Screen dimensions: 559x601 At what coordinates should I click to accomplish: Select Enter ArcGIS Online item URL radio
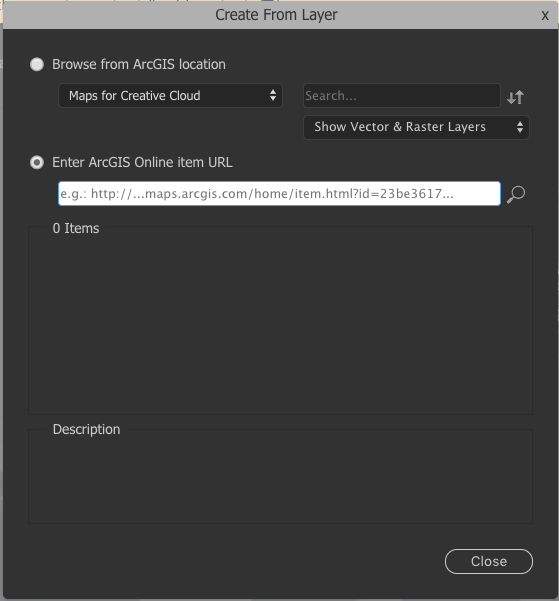click(x=37, y=163)
